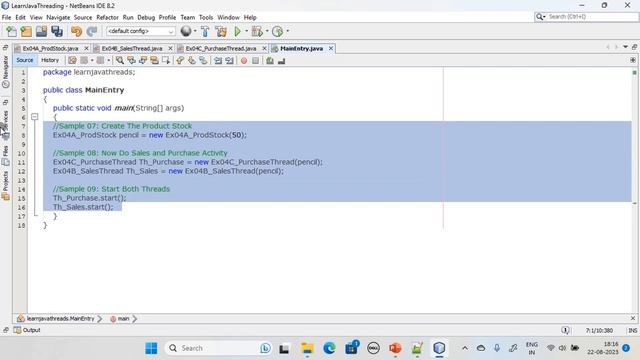This screenshot has height=360, width=640.
Task: Click the IDE search field
Action: click(587, 17)
